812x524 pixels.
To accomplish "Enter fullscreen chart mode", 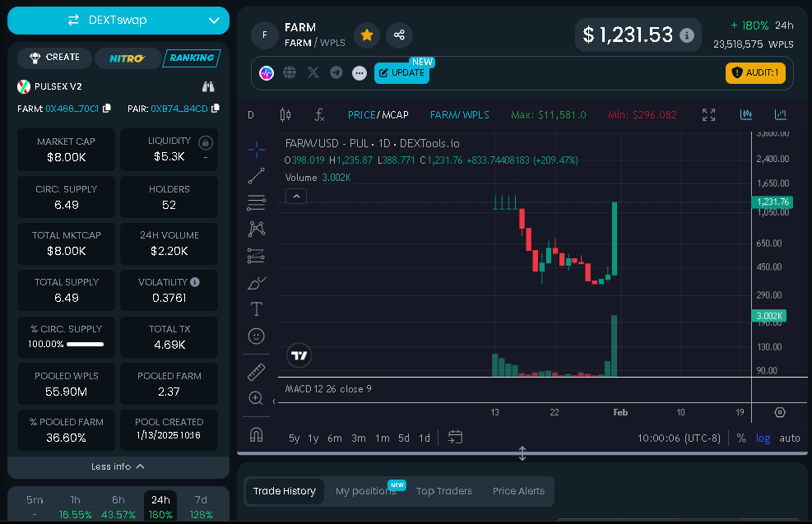I will tap(708, 114).
